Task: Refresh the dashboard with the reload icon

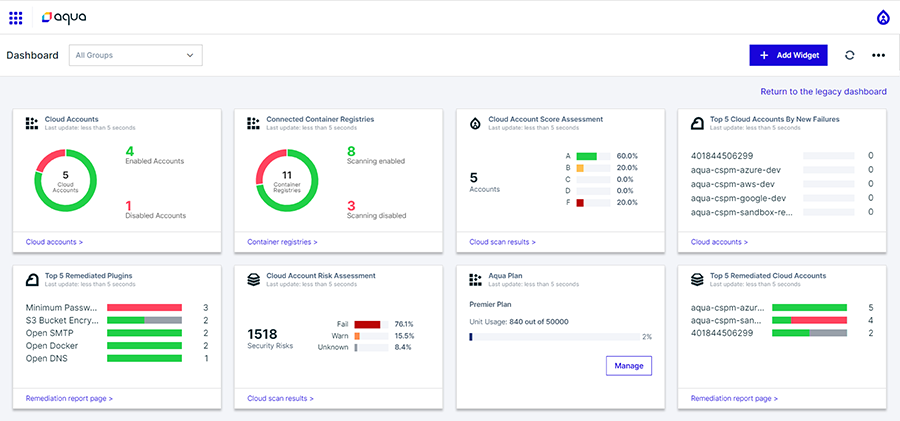Action: tap(850, 55)
